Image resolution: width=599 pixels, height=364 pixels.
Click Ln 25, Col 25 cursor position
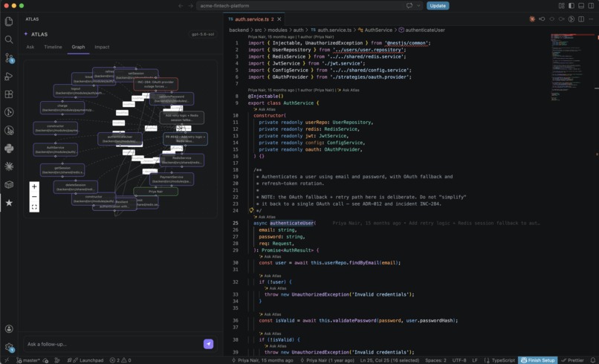tap(389, 360)
